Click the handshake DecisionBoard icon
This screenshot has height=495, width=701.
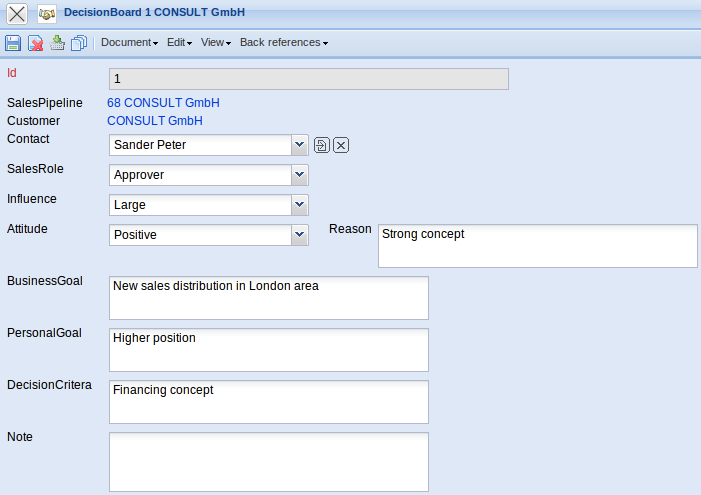click(46, 14)
